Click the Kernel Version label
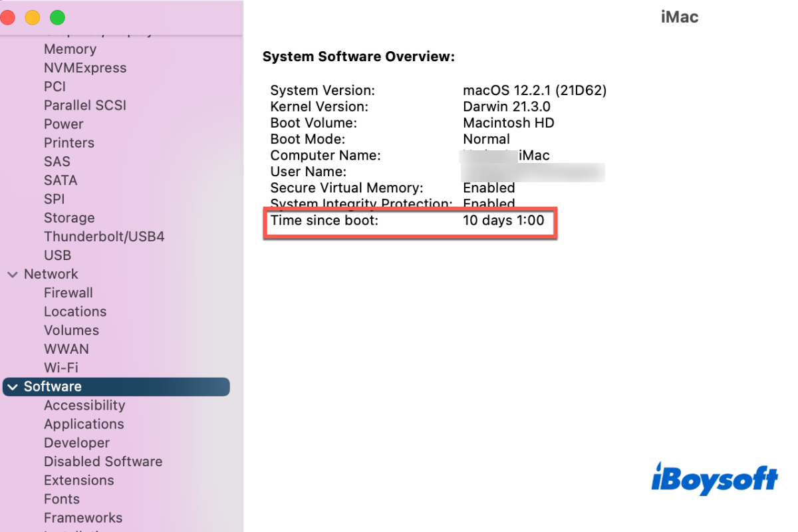 coord(319,106)
